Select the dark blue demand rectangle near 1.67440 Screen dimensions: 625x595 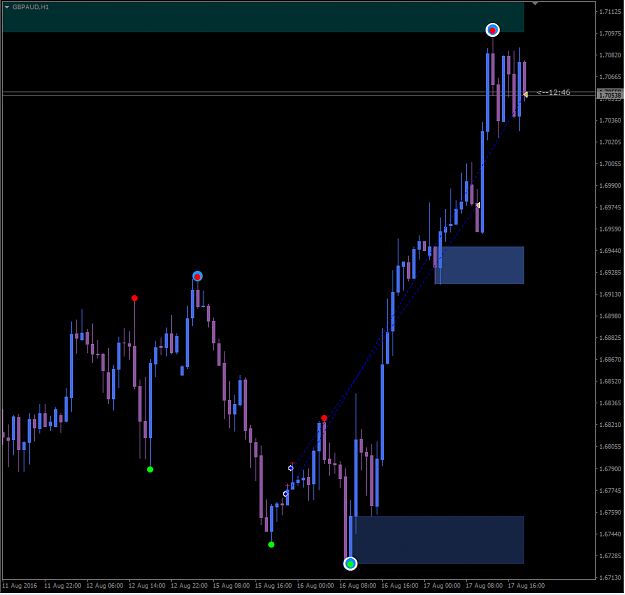click(x=437, y=540)
